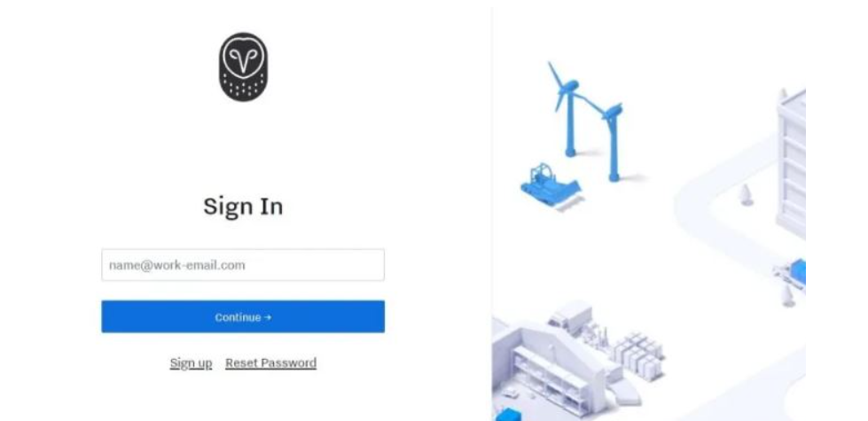Click the blue Continue button
Viewport: 868px width, 421px height.
(243, 317)
